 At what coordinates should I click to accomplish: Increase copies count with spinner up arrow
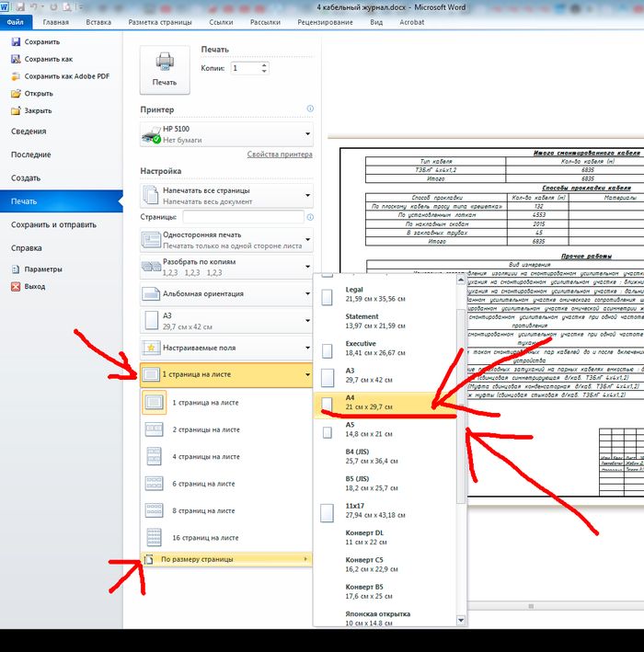click(266, 64)
